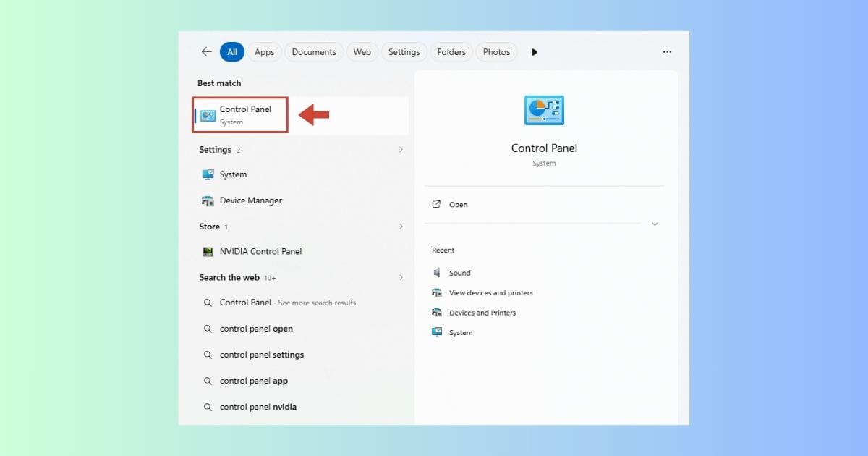Click the icon beside View devices and printers
The image size is (868, 456).
point(436,293)
